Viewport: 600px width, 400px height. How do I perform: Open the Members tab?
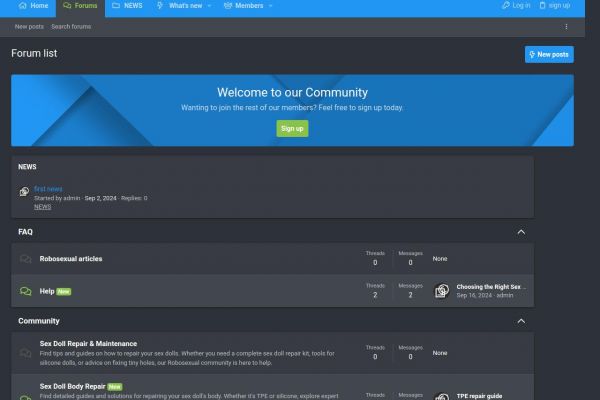pyautogui.click(x=244, y=6)
